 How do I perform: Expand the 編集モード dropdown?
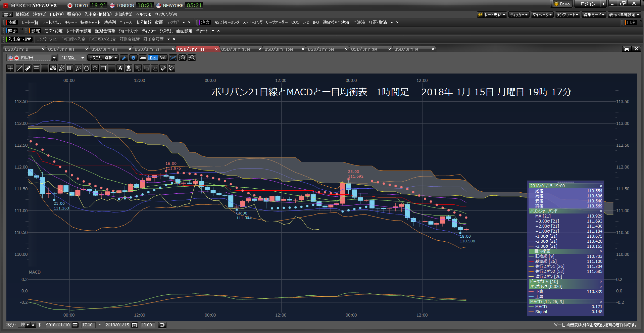(x=594, y=15)
